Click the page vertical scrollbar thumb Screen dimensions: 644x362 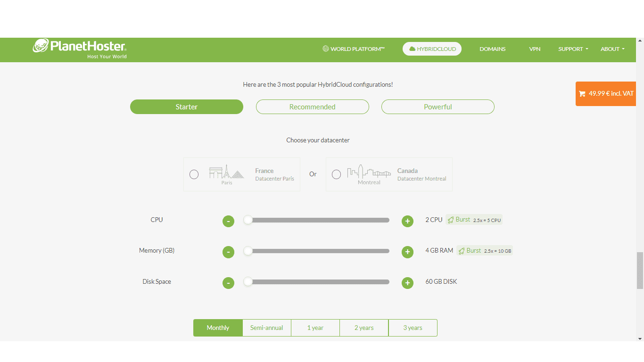640,270
